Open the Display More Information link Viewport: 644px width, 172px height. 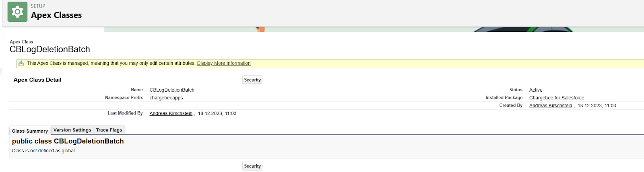[223, 63]
